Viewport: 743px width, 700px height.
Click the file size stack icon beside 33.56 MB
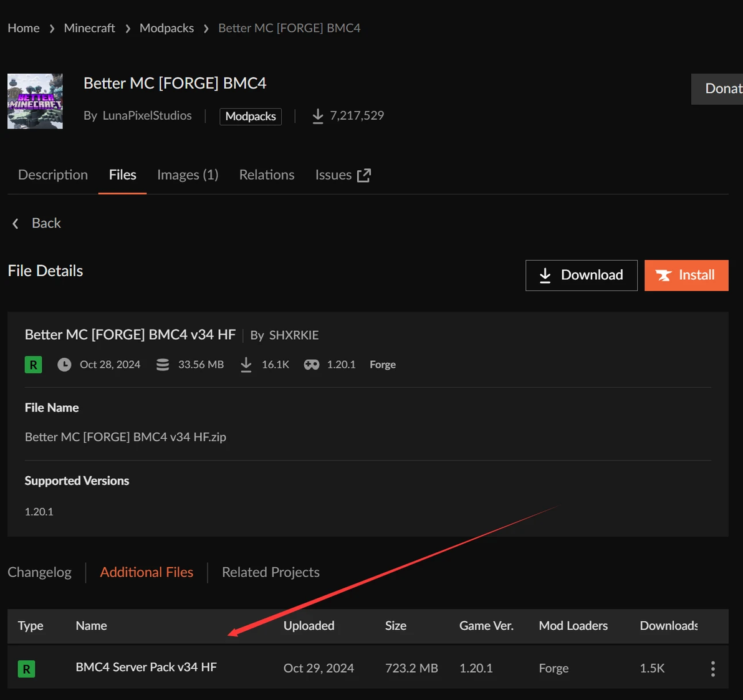163,365
